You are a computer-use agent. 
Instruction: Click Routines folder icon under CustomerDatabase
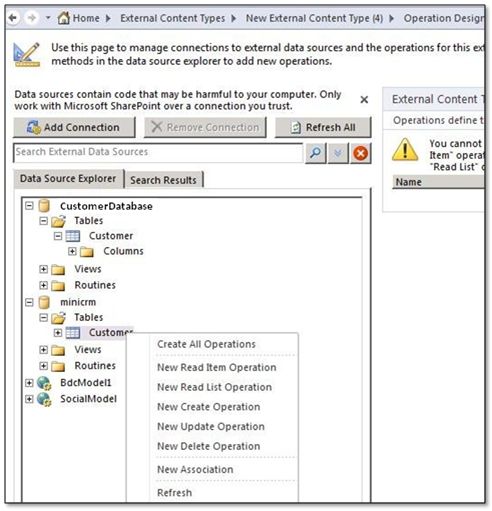point(58,286)
